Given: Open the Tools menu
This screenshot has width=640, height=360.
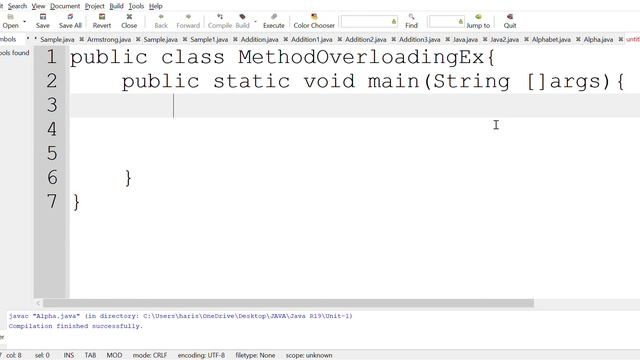Looking at the screenshot, I should 136,6.
